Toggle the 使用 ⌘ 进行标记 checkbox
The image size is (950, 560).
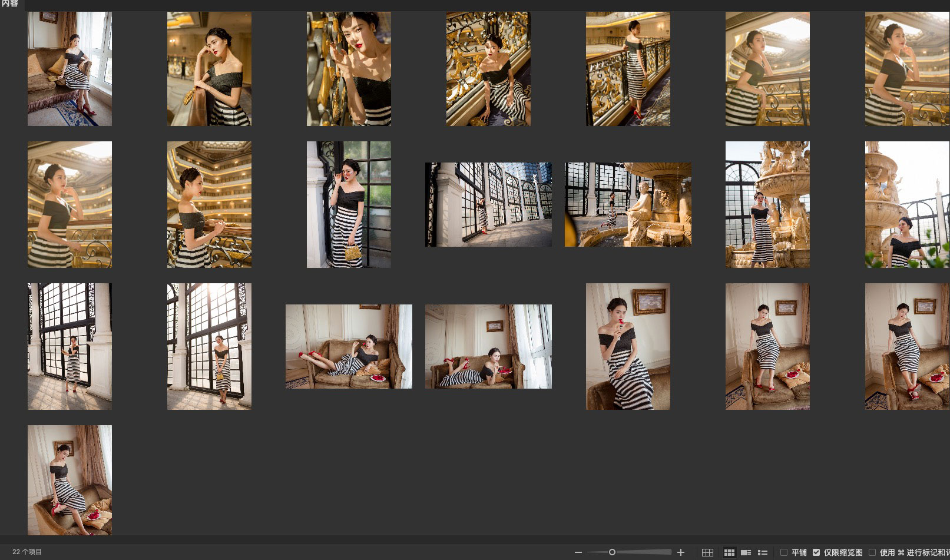[872, 552]
